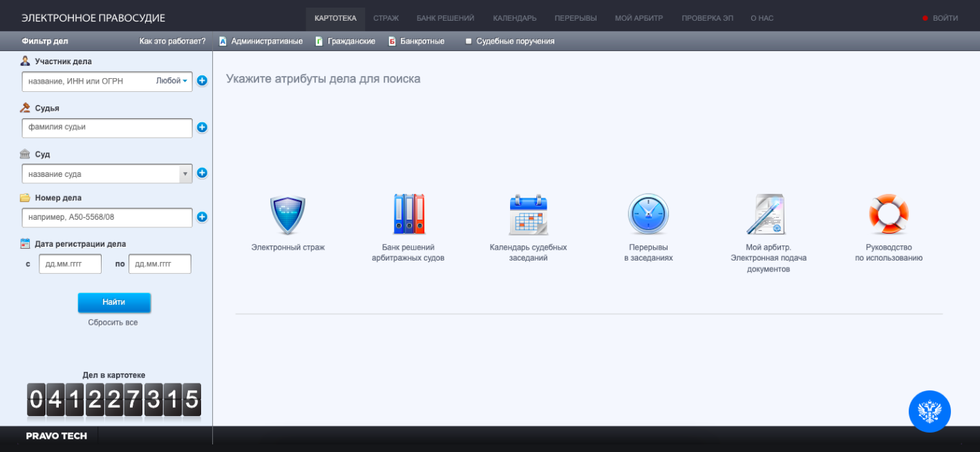This screenshot has height=452, width=980.
Task: Open the Календарь судебных заседаний icon
Action: tap(528, 215)
